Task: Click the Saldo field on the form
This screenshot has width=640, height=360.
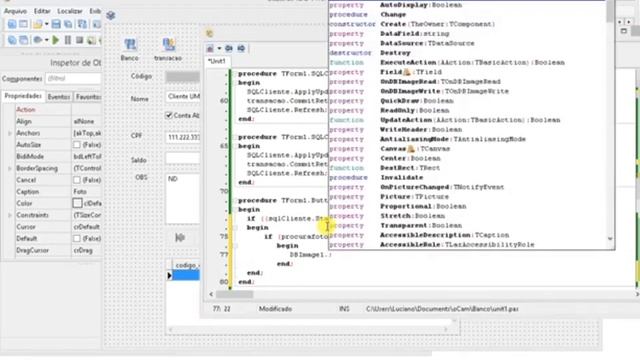Action: (182, 158)
